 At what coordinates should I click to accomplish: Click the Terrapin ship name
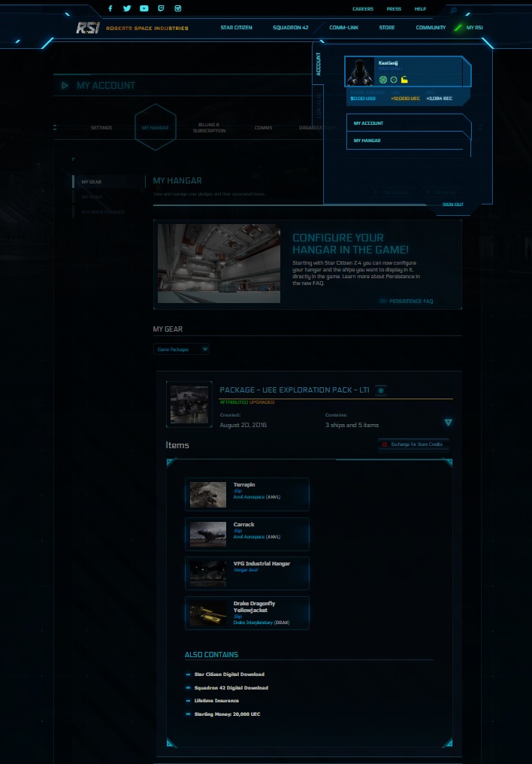[x=244, y=485]
